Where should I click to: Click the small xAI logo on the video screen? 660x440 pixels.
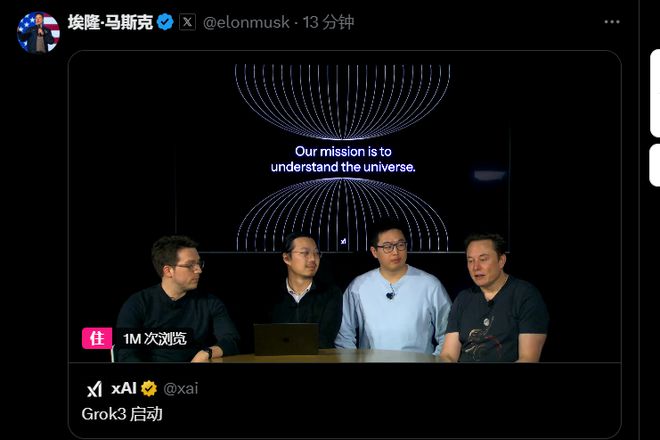[x=343, y=241]
